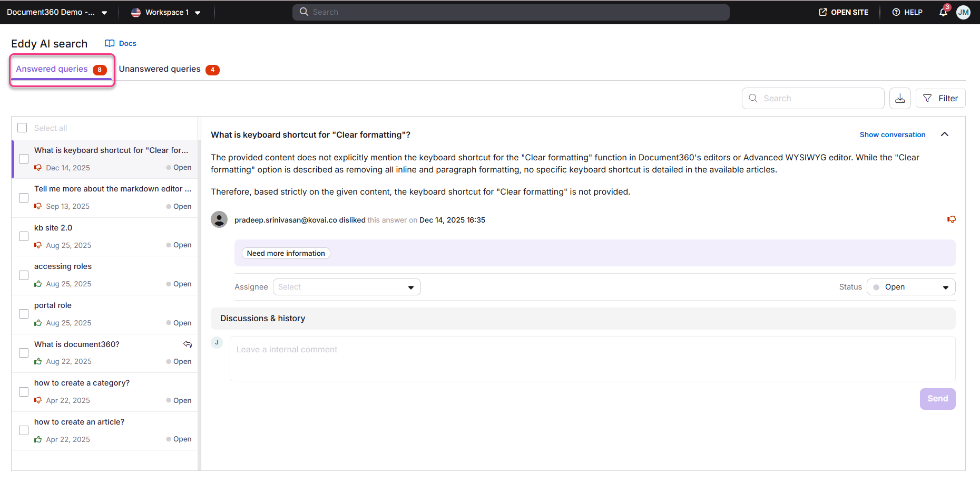This screenshot has width=980, height=481.
Task: Click the reply arrow on 'What is document360?'
Action: [x=188, y=344]
